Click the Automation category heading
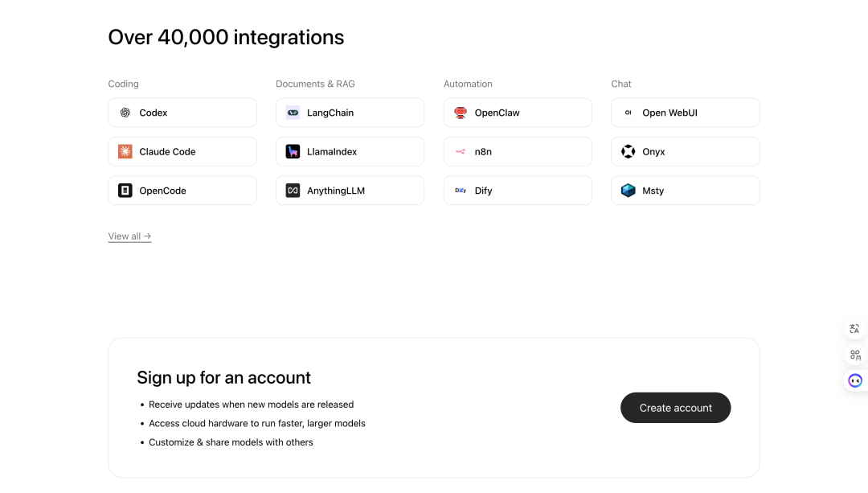The image size is (868, 493). [x=468, y=84]
